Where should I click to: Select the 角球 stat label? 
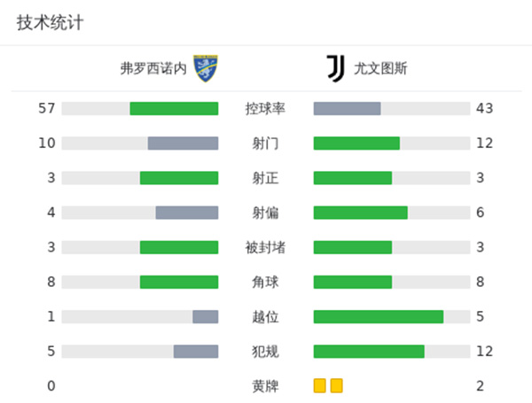(x=265, y=282)
